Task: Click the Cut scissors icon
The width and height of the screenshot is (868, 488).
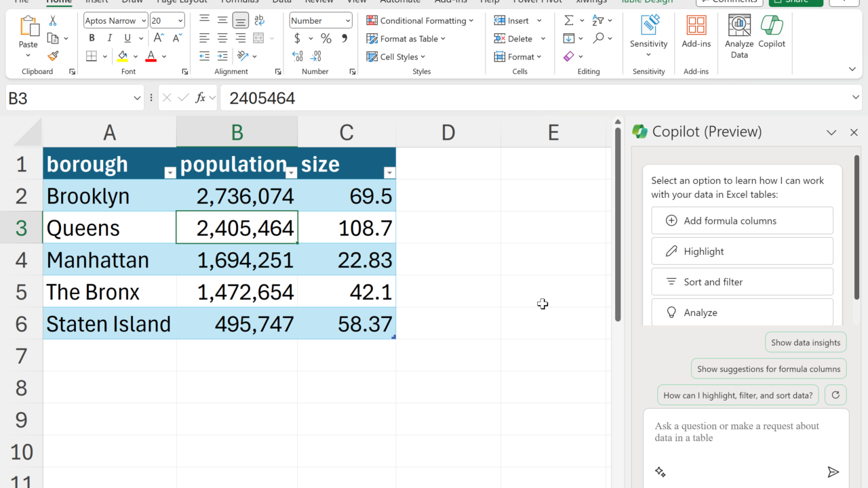Action: (x=53, y=21)
